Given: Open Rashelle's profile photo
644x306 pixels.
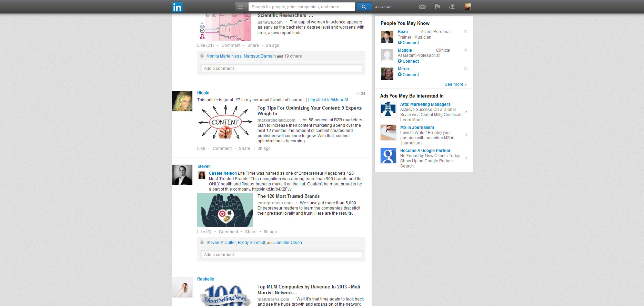Looking at the screenshot, I should (x=182, y=287).
